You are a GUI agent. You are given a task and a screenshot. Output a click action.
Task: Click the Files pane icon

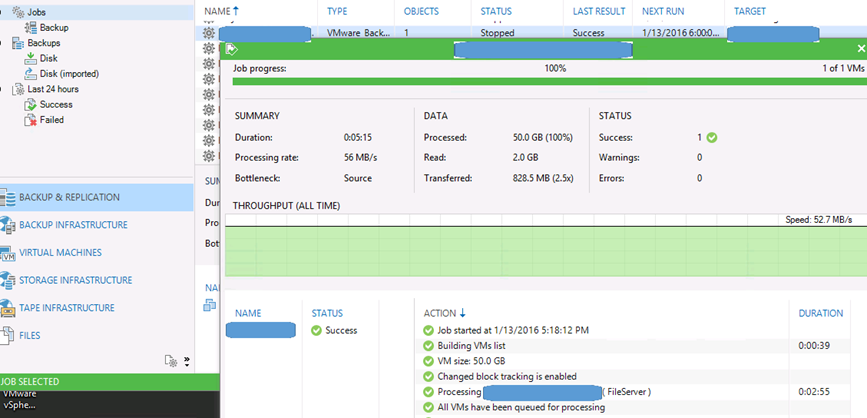(8, 336)
